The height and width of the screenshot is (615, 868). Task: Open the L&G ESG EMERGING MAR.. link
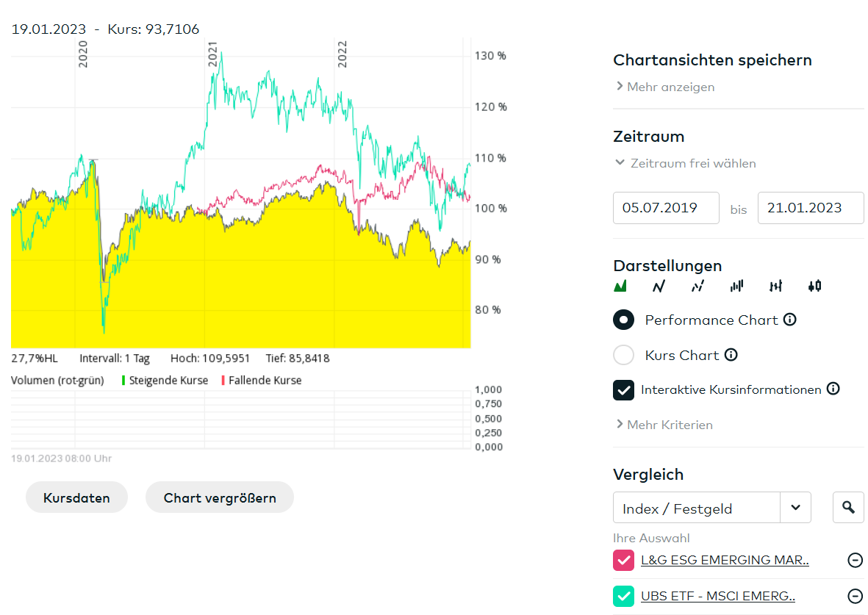pyautogui.click(x=725, y=561)
